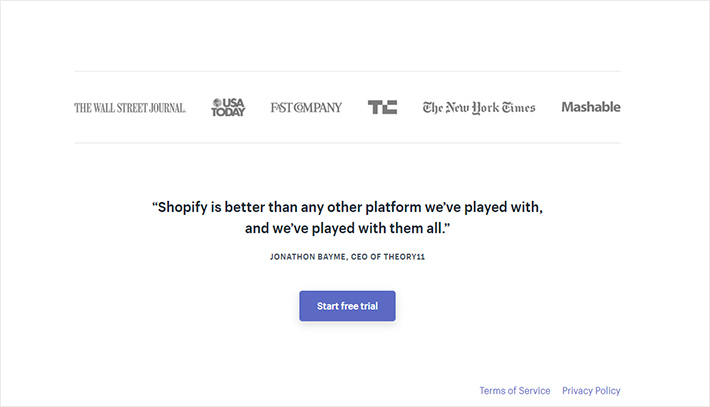710x407 pixels.
Task: Select the Fast Company logo
Action: [306, 108]
